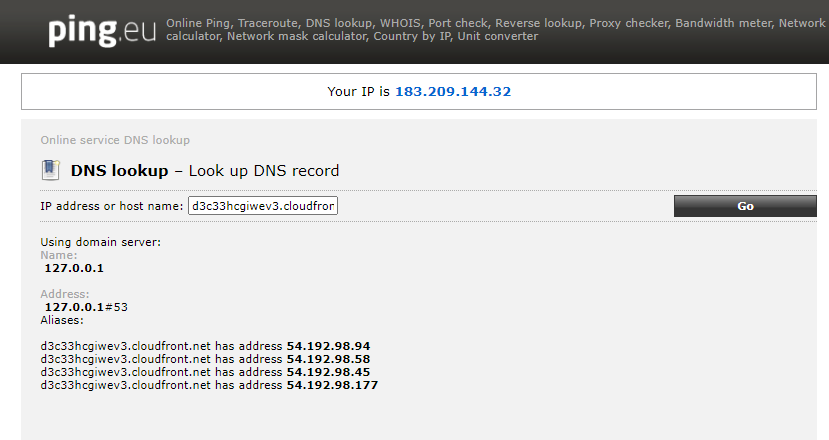Select address 54.192.98.94

click(x=328, y=346)
